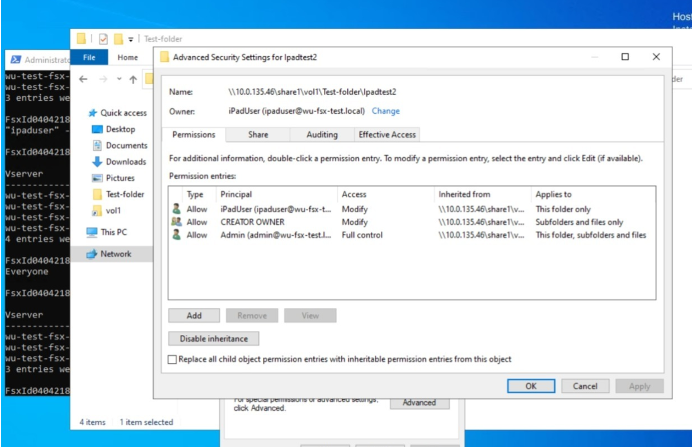
Task: Click the Quick access star icon
Action: (x=92, y=113)
